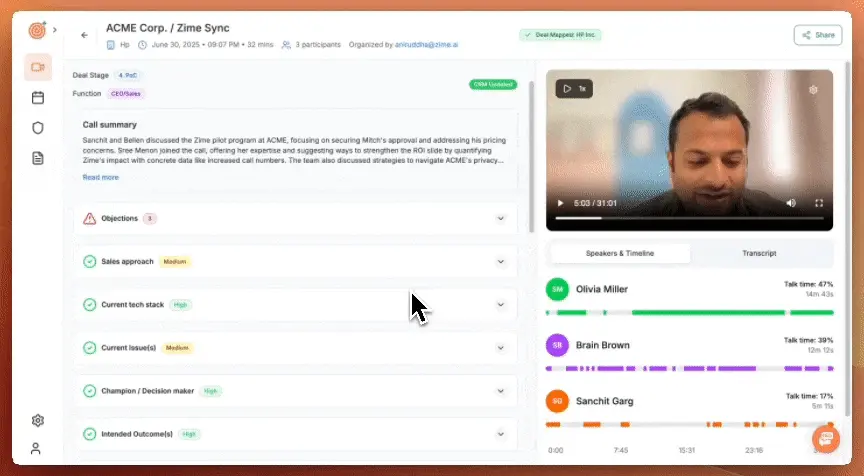The height and width of the screenshot is (476, 864).
Task: Click the insights panel scrollbar
Action: pyautogui.click(x=531, y=157)
